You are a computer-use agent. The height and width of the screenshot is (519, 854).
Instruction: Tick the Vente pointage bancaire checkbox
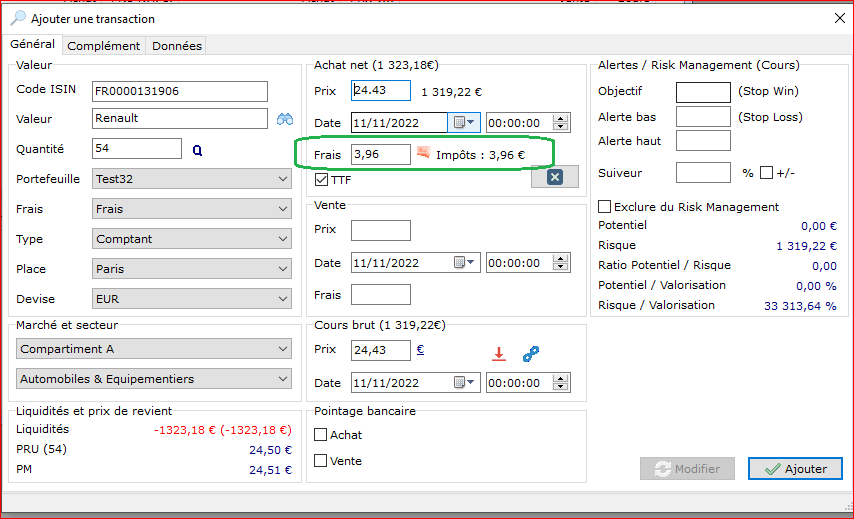pyautogui.click(x=321, y=461)
